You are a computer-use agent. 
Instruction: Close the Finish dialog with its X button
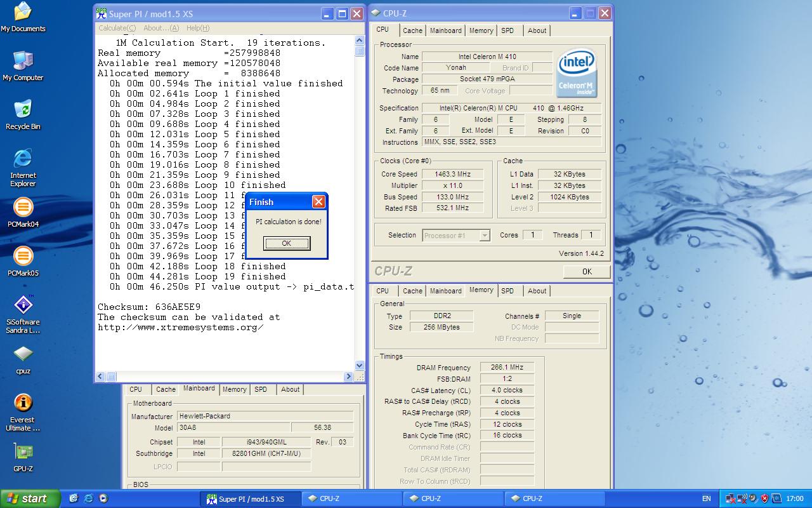click(x=318, y=201)
